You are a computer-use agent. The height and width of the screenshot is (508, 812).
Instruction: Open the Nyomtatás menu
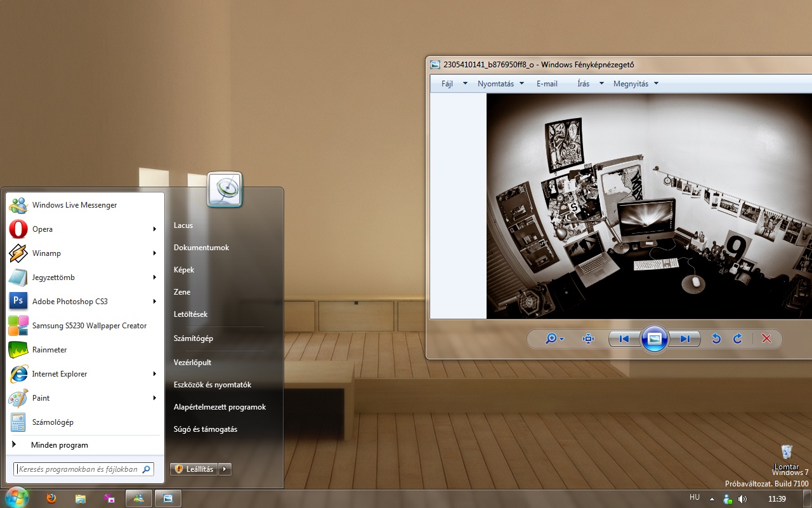coord(496,84)
